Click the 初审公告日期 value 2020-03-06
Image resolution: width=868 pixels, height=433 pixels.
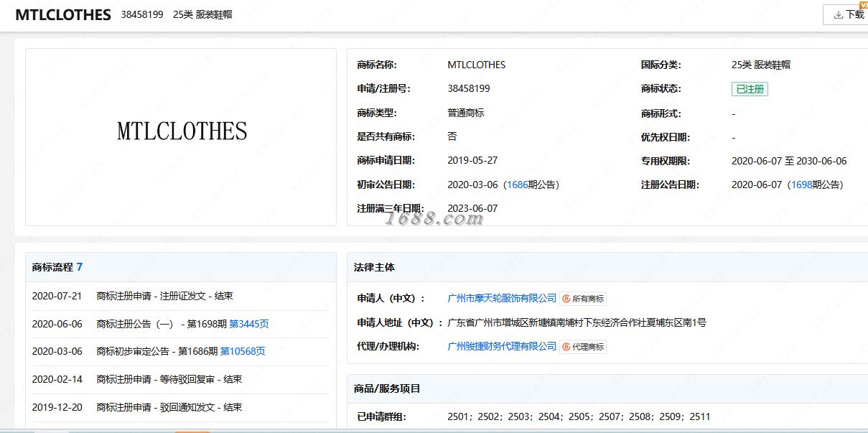(x=472, y=185)
